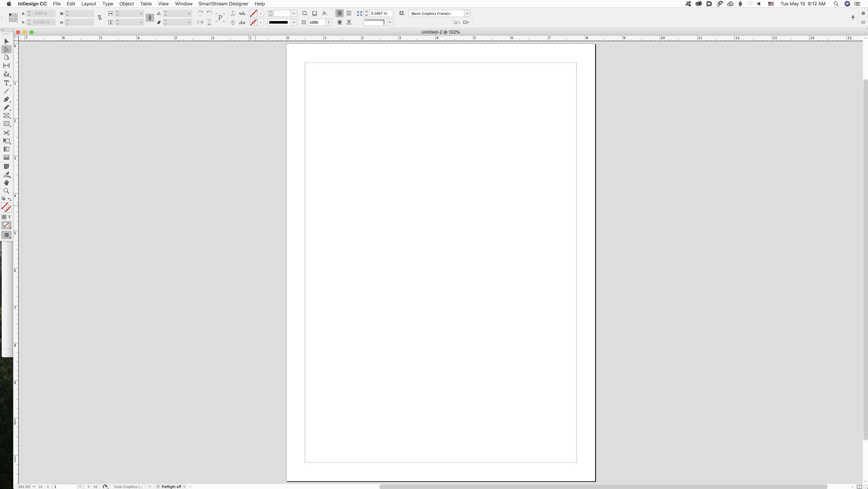This screenshot has height=489, width=868.
Task: Open the Basic Graphics Frame style dropdown
Action: pyautogui.click(x=467, y=13)
